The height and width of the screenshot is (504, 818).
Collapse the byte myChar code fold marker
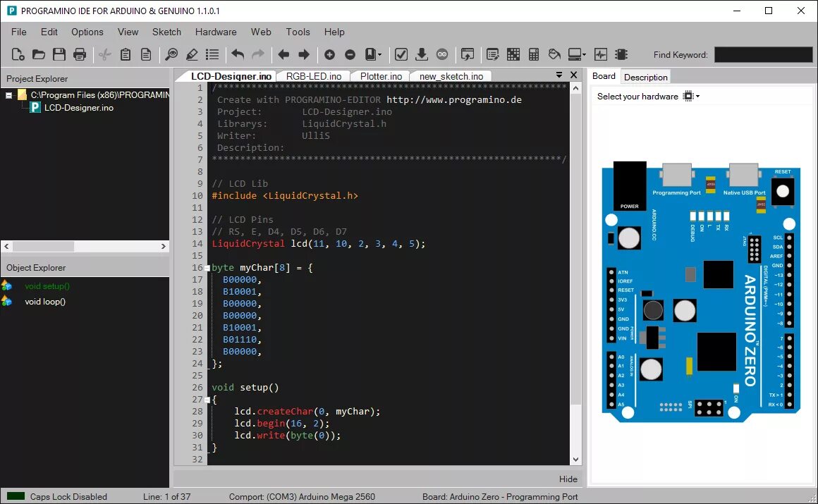click(x=207, y=268)
